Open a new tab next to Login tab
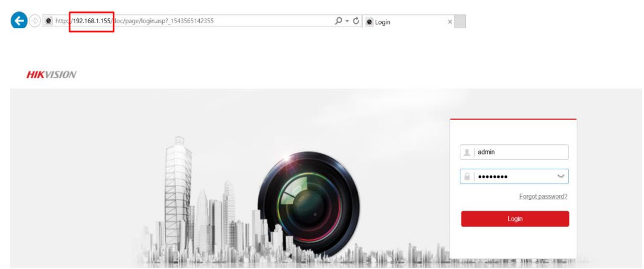Screen dimensions: 644x269 (460, 22)
